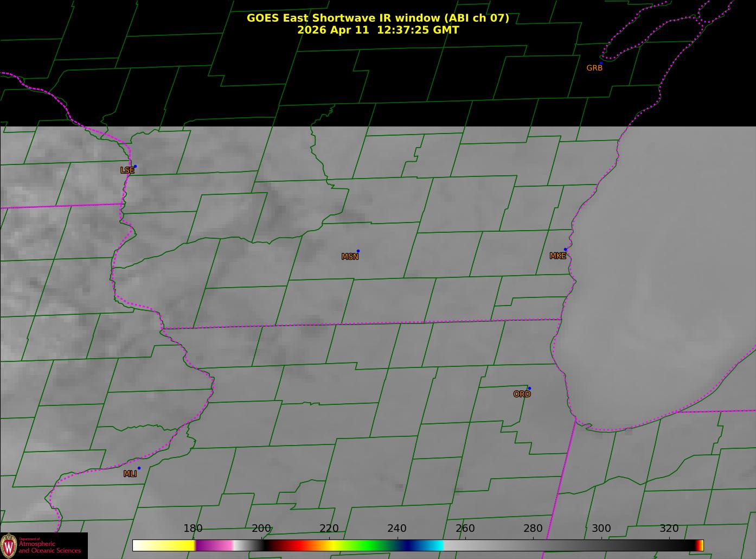Image resolution: width=756 pixels, height=559 pixels.
Task: Click the red W crest emblem
Action: 9,545
